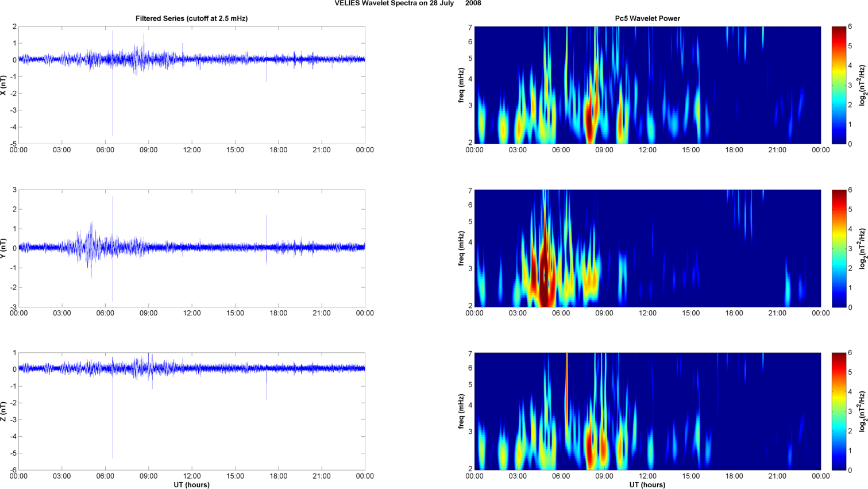Click the '-3' tick on the Y (nT) axis

(13, 307)
